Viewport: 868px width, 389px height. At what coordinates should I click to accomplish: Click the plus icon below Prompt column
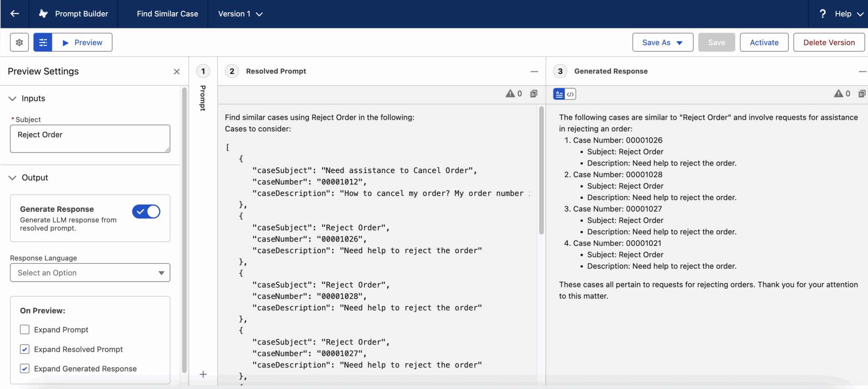coord(203,374)
